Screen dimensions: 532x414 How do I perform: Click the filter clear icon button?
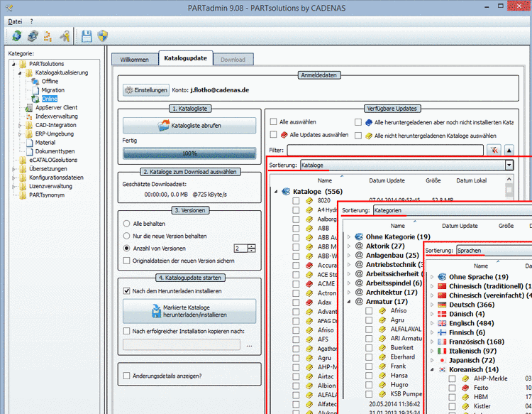(x=494, y=150)
